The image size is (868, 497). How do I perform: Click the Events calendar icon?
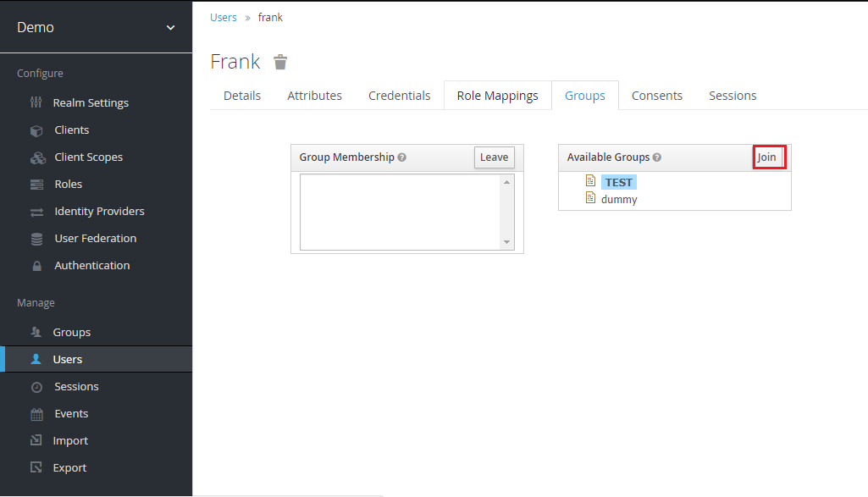(x=36, y=414)
